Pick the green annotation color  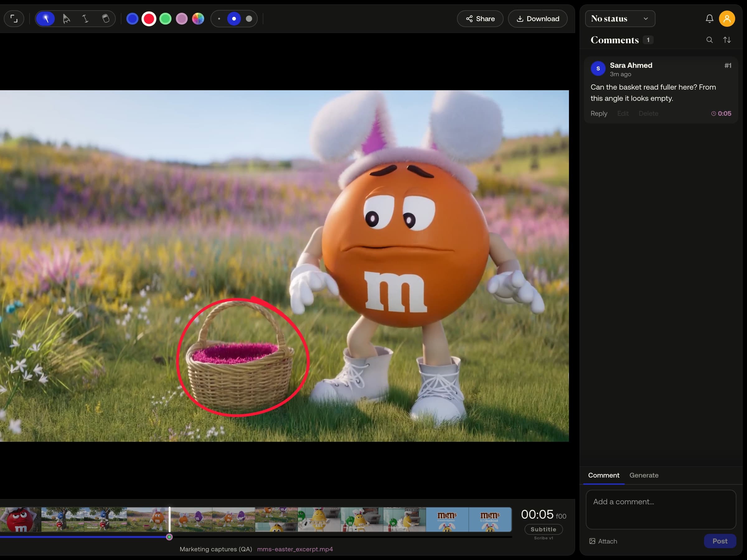click(165, 19)
